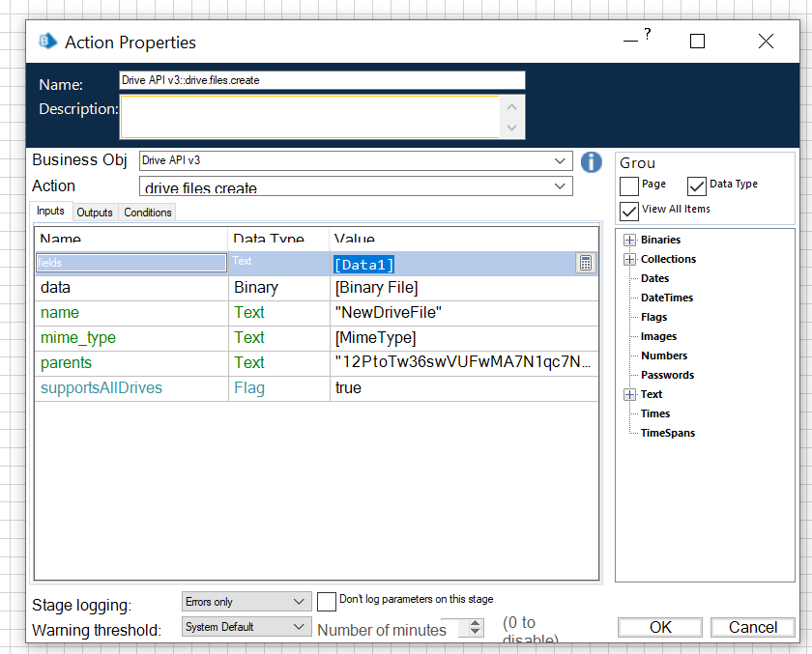Uncheck the Data Type grouping checkbox
The width and height of the screenshot is (812, 654).
[697, 185]
